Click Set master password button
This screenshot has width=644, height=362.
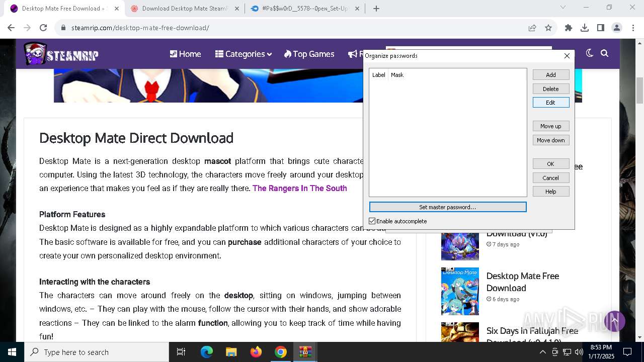pos(448,207)
